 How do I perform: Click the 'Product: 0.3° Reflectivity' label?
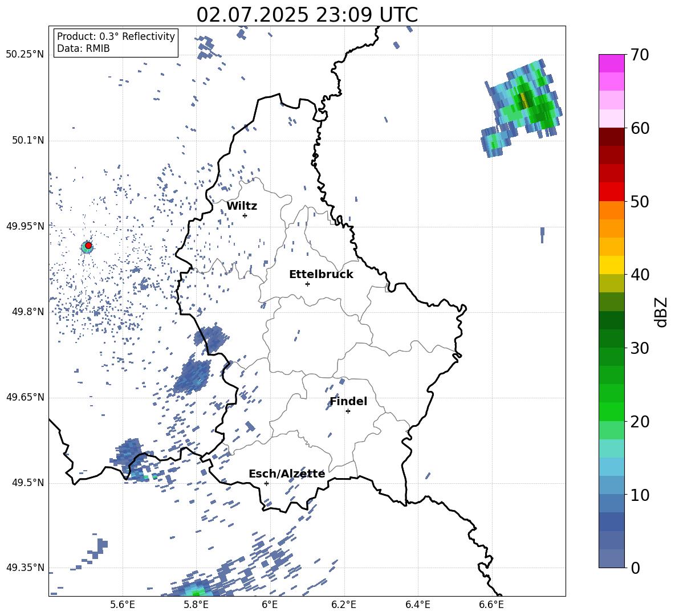tap(116, 36)
